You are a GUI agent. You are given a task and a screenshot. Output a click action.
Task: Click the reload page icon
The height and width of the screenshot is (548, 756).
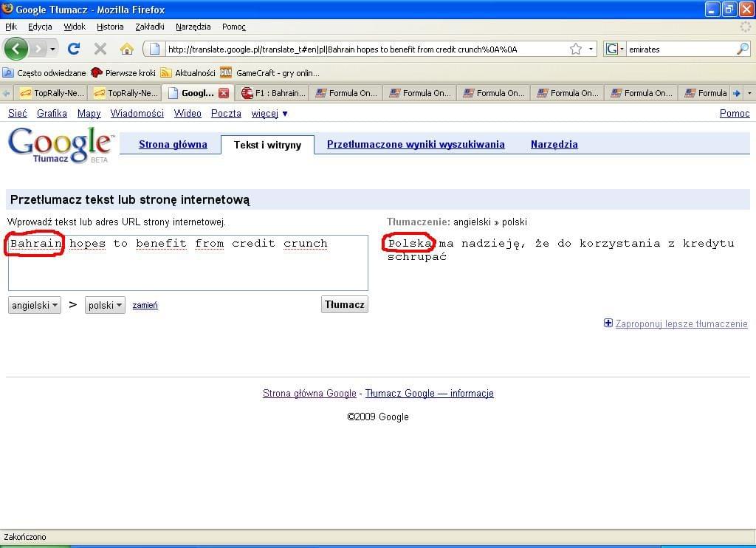point(74,49)
